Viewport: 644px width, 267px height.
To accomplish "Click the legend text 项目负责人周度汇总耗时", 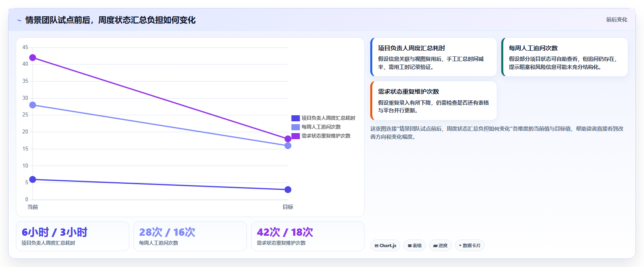I will [328, 118].
